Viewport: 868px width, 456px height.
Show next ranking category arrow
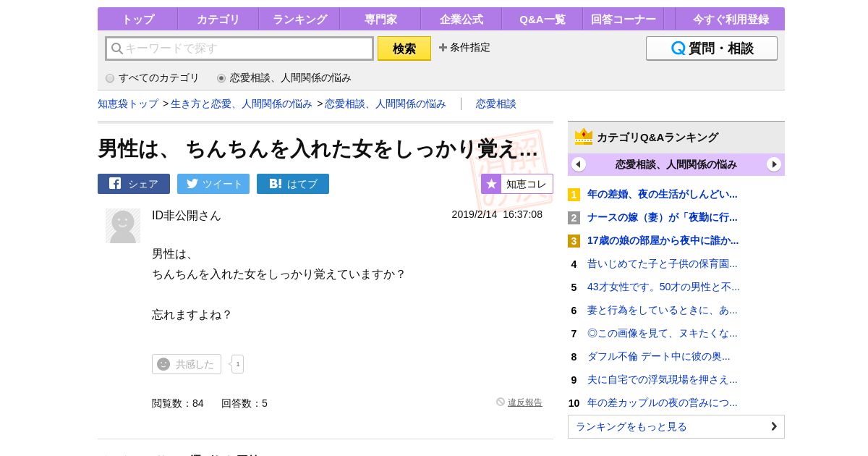(x=774, y=164)
